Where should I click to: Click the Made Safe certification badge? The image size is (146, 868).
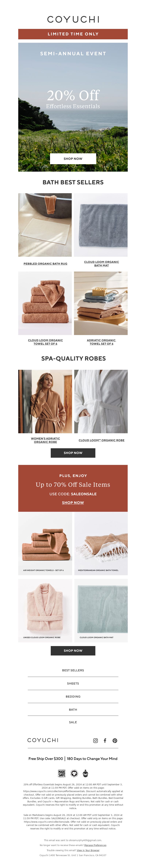click(x=62, y=773)
